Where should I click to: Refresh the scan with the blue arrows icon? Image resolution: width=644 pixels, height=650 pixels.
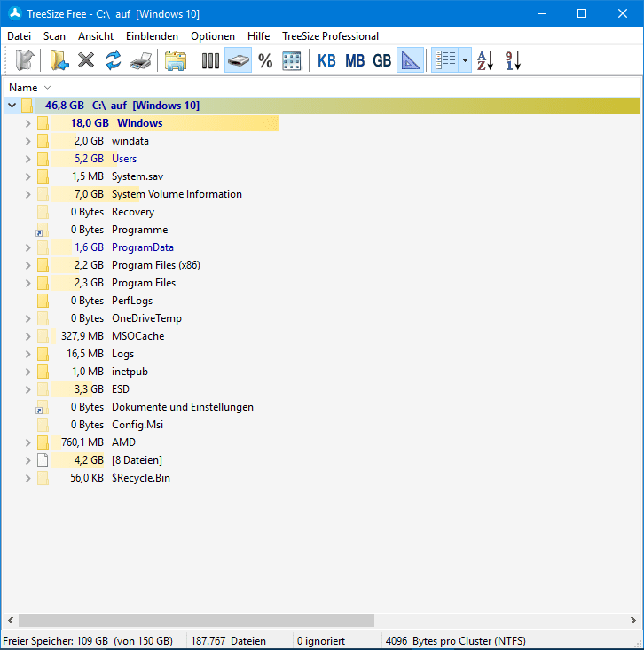pos(114,60)
